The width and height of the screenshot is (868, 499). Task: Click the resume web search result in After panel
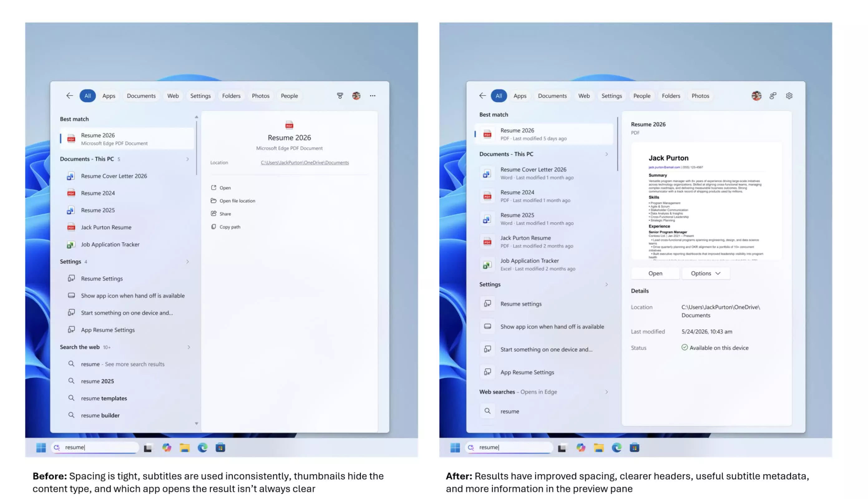(x=544, y=411)
